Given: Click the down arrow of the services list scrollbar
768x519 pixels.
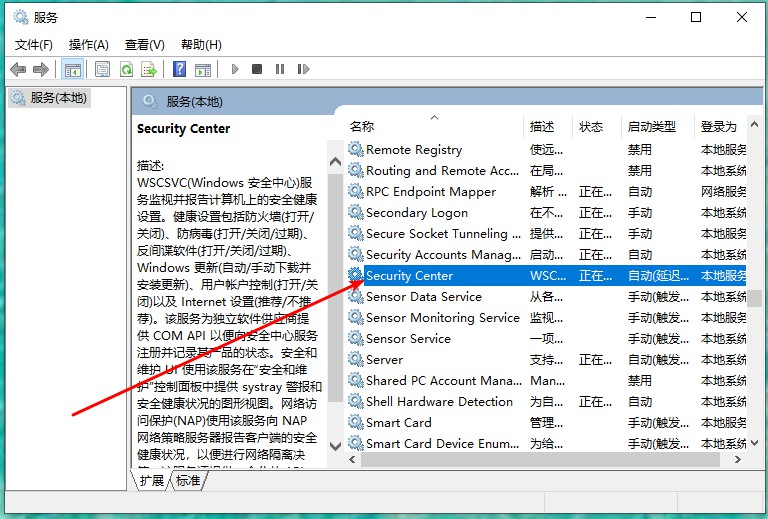Looking at the screenshot, I should point(754,443).
